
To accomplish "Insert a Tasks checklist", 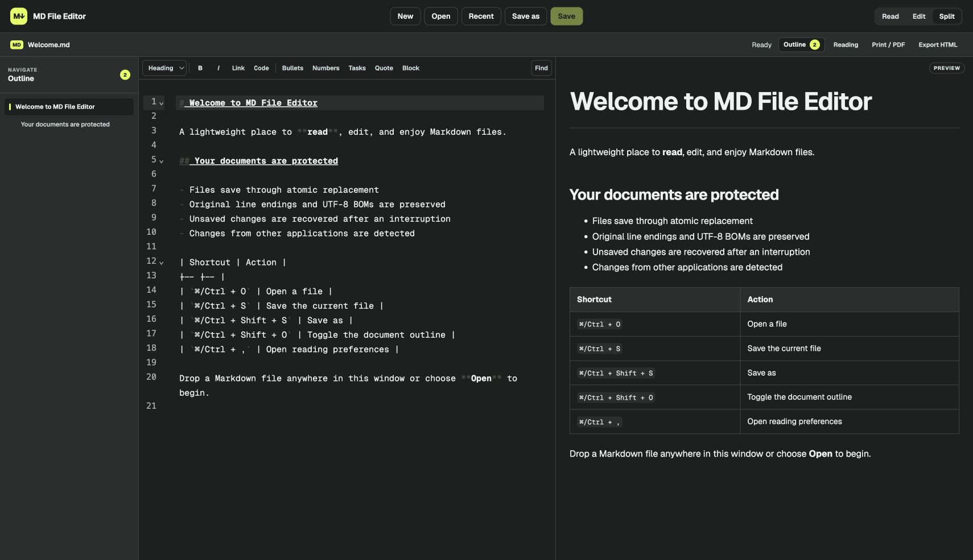I will click(357, 68).
